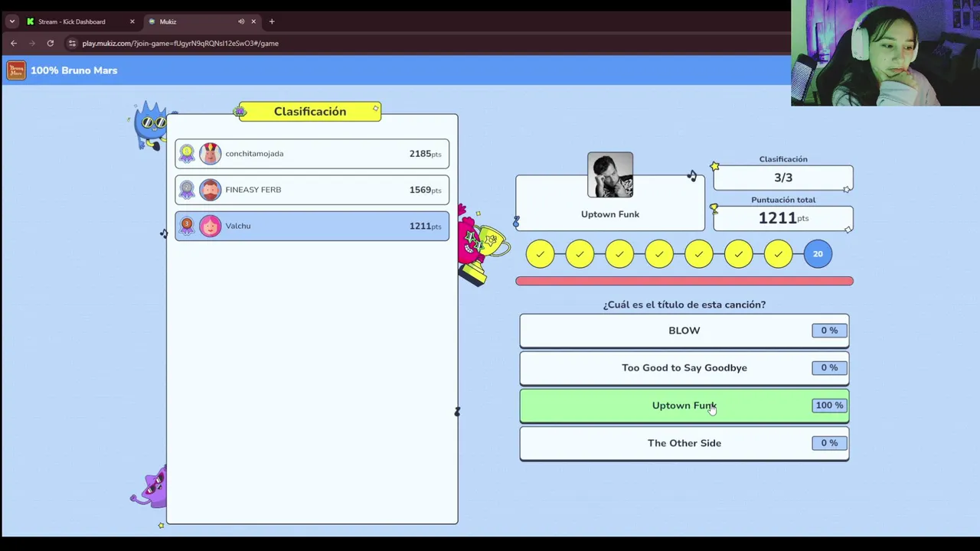Screen dimensions: 980x551
Task: Mute audio on the Mukiz tab
Action: 240,21
